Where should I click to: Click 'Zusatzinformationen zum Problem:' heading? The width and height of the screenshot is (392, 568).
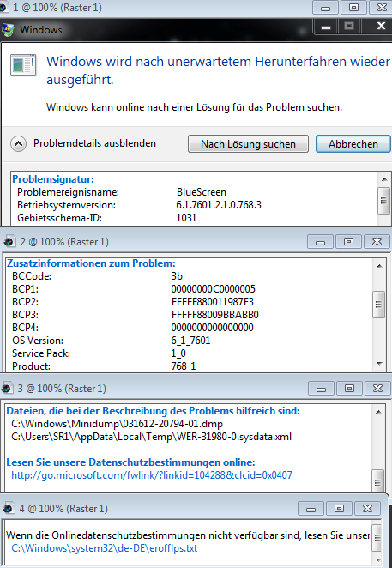91,263
